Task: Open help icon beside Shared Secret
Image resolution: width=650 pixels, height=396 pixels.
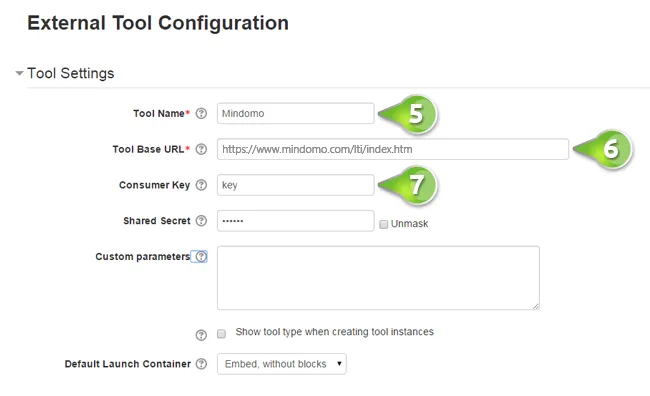Action: [201, 221]
